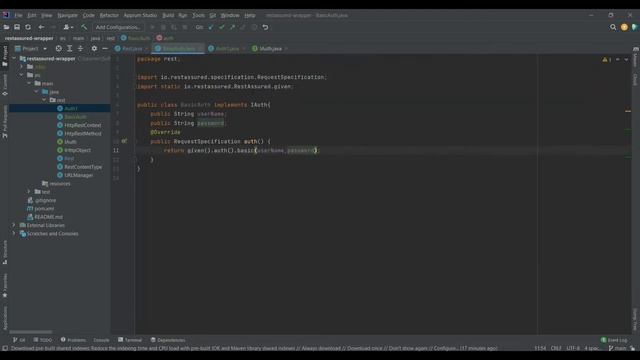Click the status bar tool windows toggle icon
Image resolution: width=640 pixels, height=360 pixels.
pyautogui.click(x=5, y=348)
